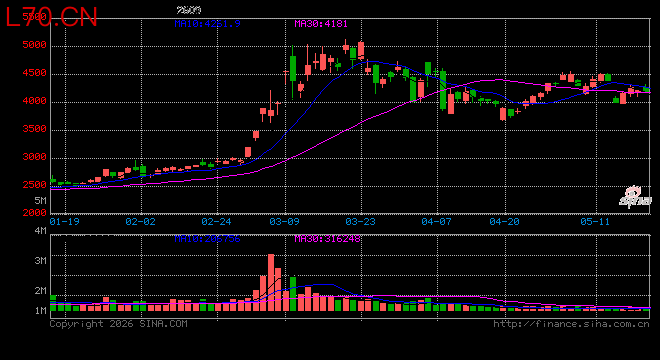Screen dimensions: 660x360
Task: Click the magenta MA30:4181 price label
Action: click(x=321, y=24)
